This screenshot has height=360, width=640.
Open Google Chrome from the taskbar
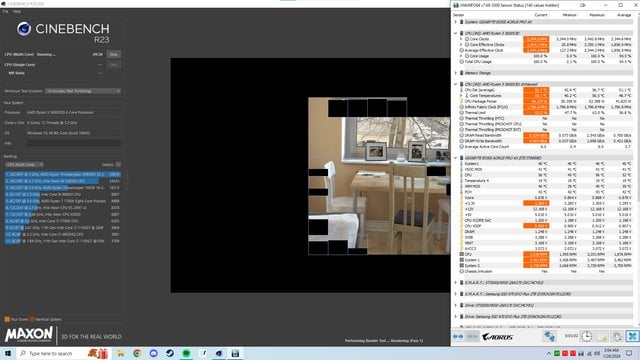[x=137, y=353]
